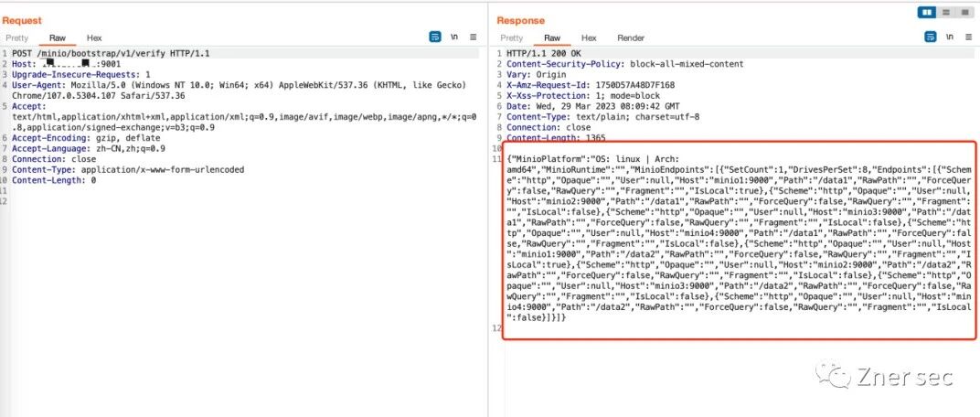Click the Request message actions list icon
Viewport: 980px width, 417px height.
pos(435,37)
